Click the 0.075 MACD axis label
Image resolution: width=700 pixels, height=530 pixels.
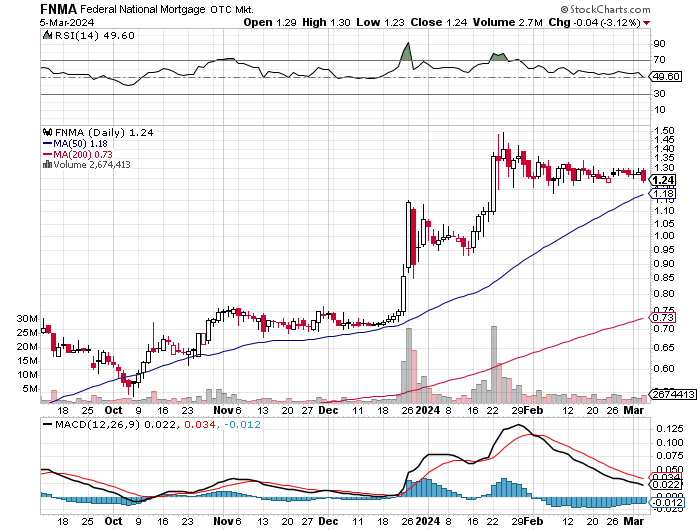click(670, 456)
